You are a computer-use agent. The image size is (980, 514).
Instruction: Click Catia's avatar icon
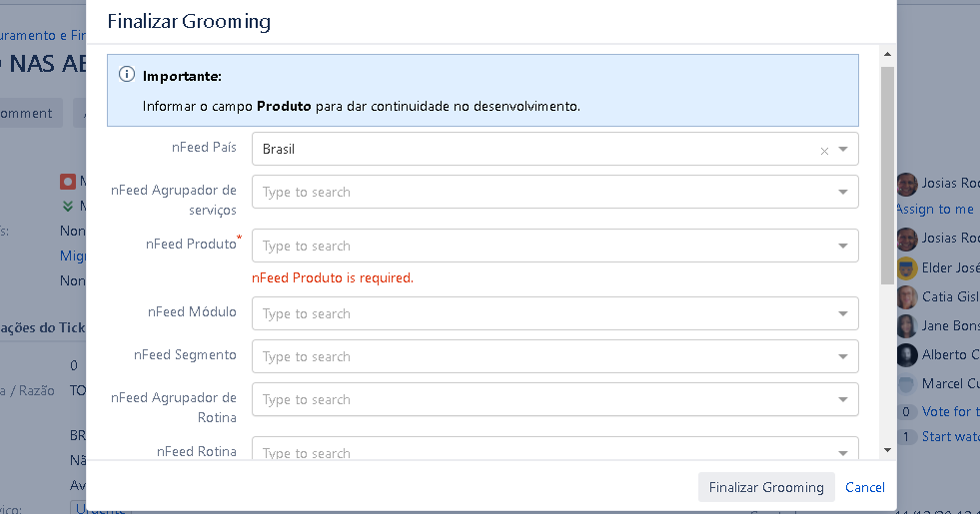tap(907, 296)
